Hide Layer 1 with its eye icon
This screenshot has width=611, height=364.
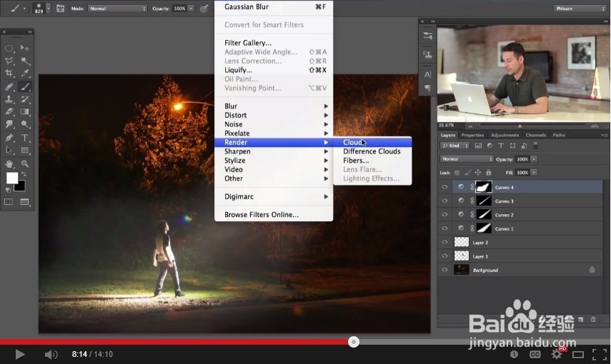pos(444,256)
